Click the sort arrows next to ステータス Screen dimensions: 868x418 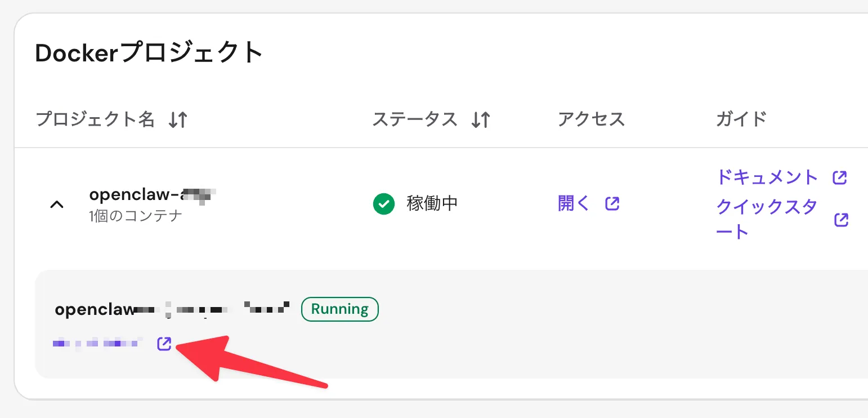point(481,119)
